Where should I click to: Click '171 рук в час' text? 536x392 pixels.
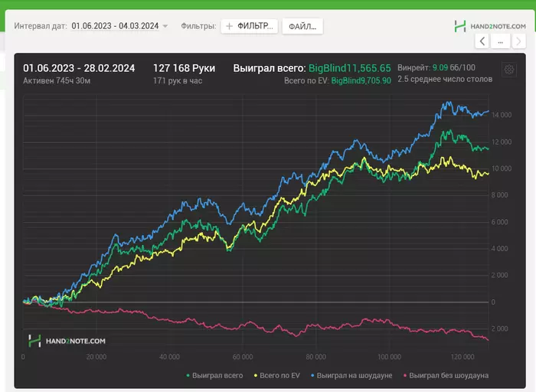(178, 80)
